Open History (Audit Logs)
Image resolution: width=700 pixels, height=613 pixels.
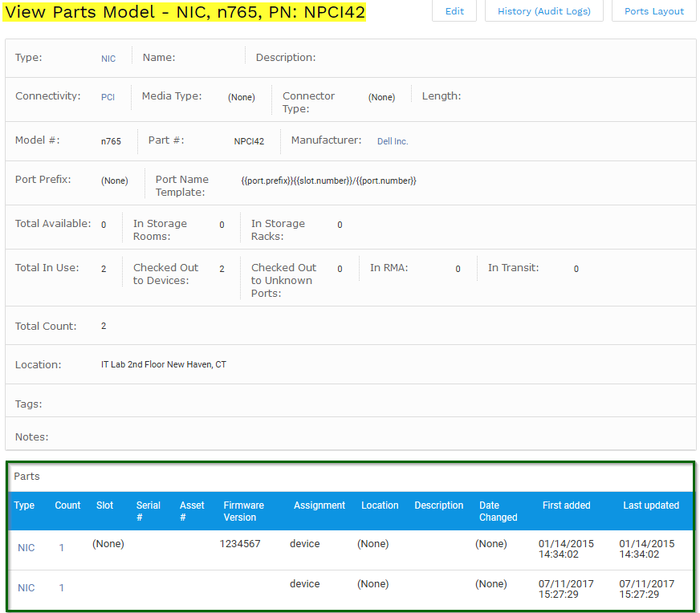[543, 10]
